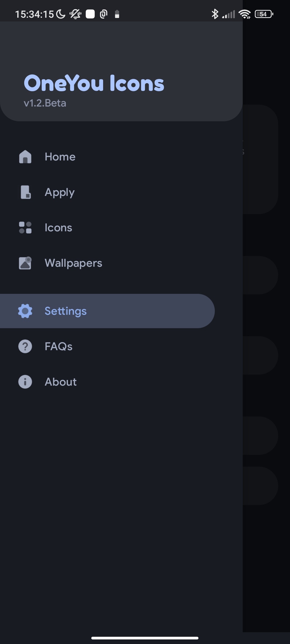Tap the Home house icon
290x644 pixels.
25,157
